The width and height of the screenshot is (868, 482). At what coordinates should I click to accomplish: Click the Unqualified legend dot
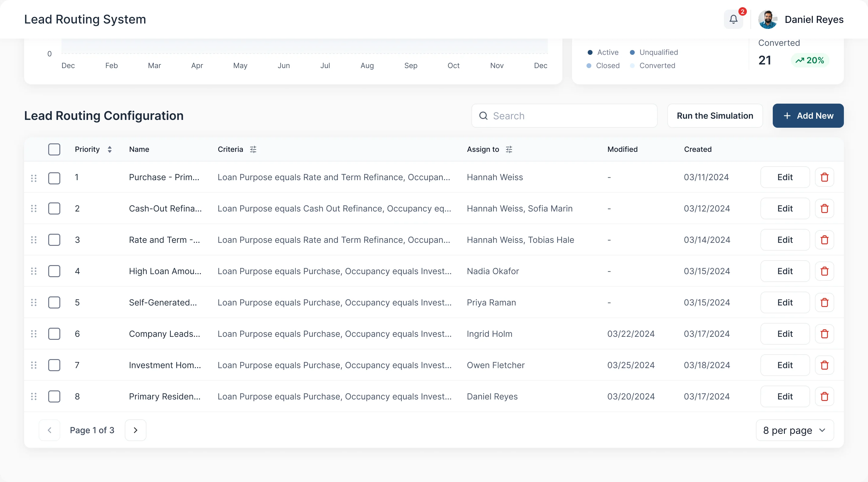click(633, 52)
